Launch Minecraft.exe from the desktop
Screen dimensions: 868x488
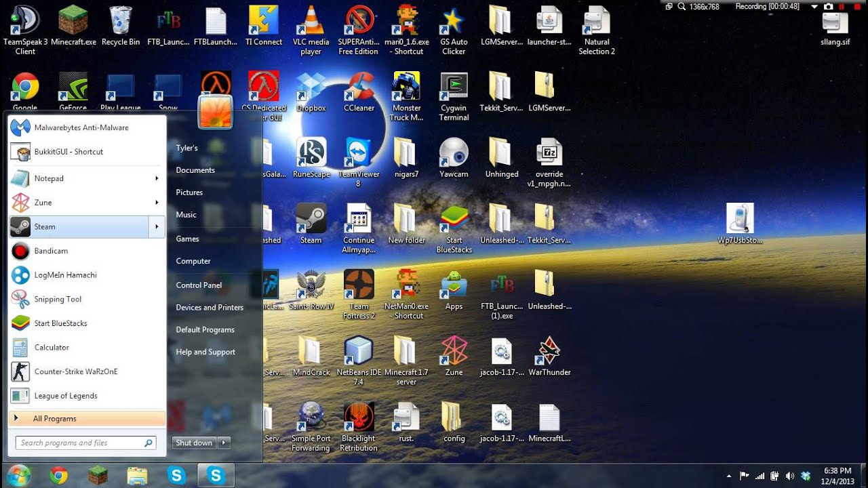point(73,25)
